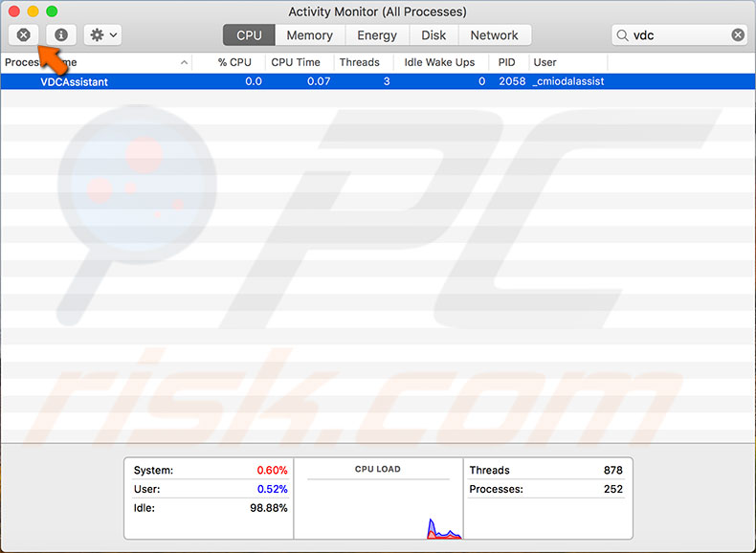Click the search field containing vdc
This screenshot has width=756, height=553.
point(679,35)
